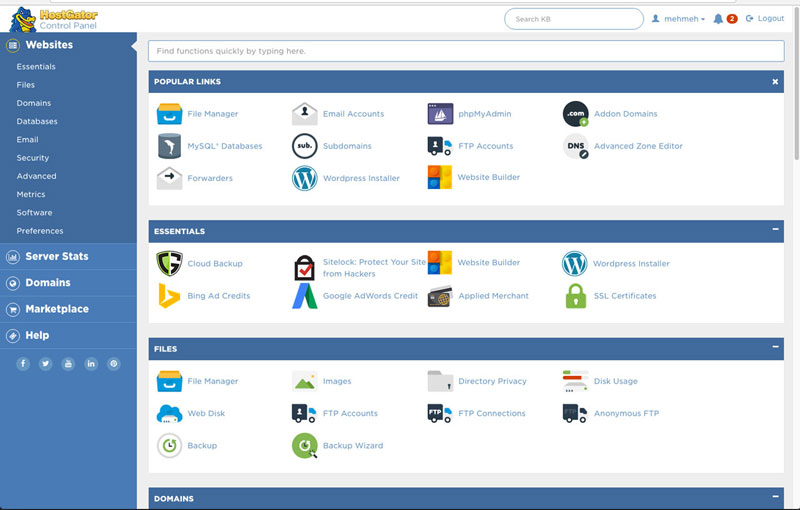The height and width of the screenshot is (510, 800).
Task: Open FTP Accounts icon in Files section
Action: pyautogui.click(x=304, y=413)
